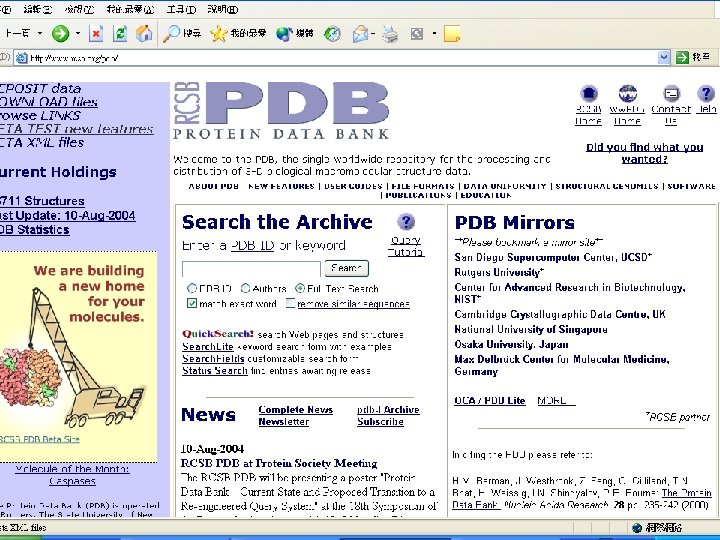Open the Newsletter link
Image resolution: width=720 pixels, height=540 pixels.
(x=283, y=422)
